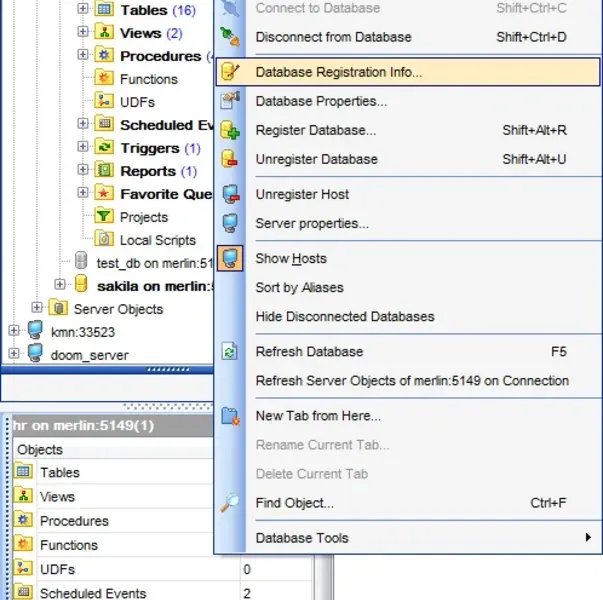The height and width of the screenshot is (600, 603).
Task: Click the sakila yellow database icon
Action: coord(81,284)
